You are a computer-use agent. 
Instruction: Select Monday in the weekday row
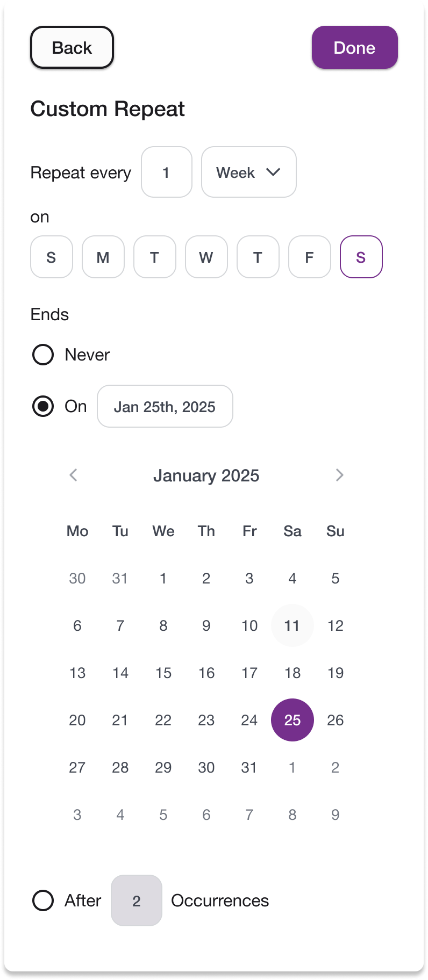click(103, 257)
